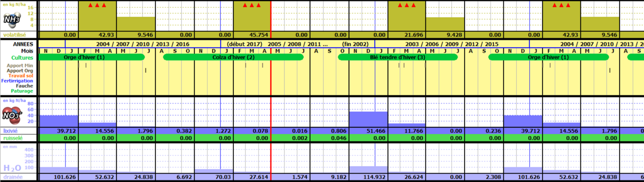
Task: Select the Colza d'hiver (2) crop bar
Action: [233, 57]
